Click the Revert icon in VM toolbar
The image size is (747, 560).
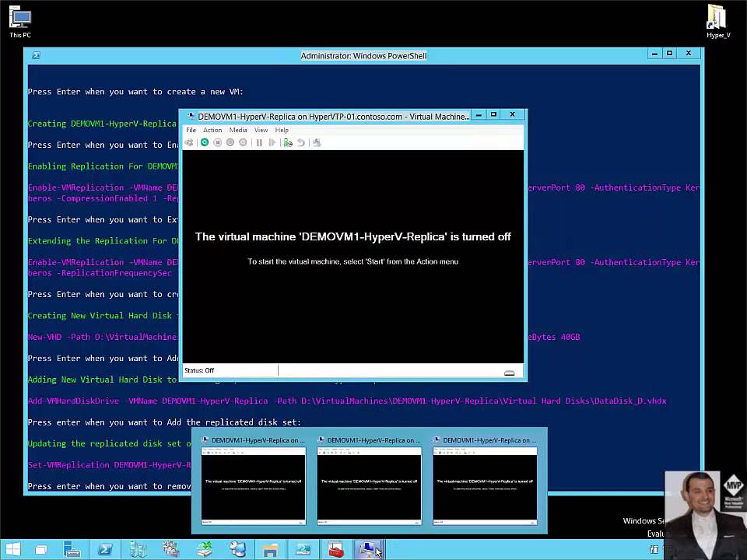301,142
